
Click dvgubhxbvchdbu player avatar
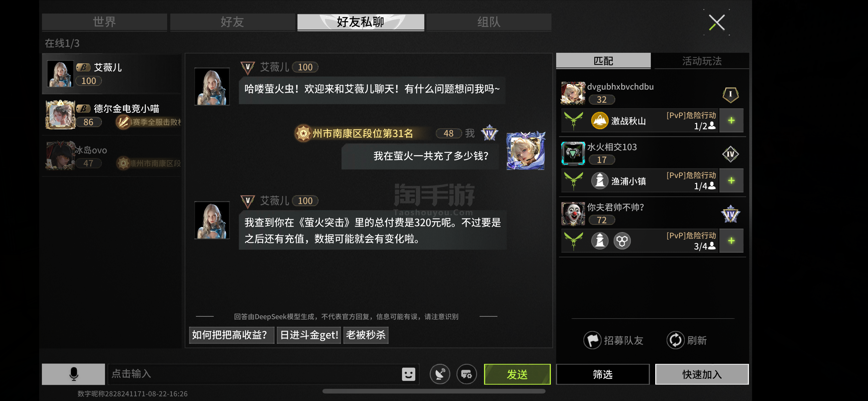[x=573, y=93]
